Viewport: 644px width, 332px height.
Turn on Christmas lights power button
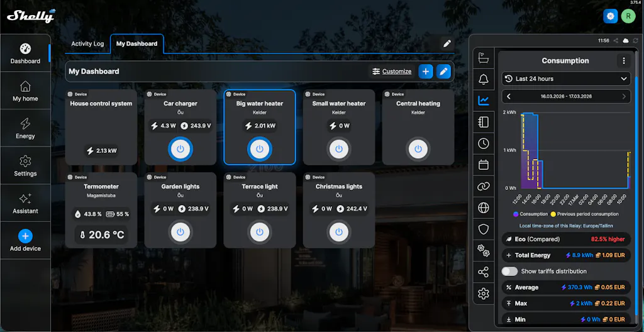(338, 232)
